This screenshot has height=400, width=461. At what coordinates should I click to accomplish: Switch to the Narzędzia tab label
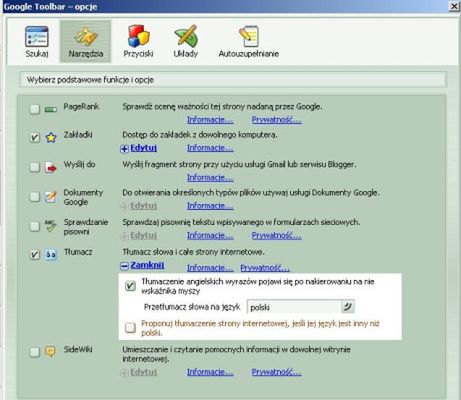86,54
